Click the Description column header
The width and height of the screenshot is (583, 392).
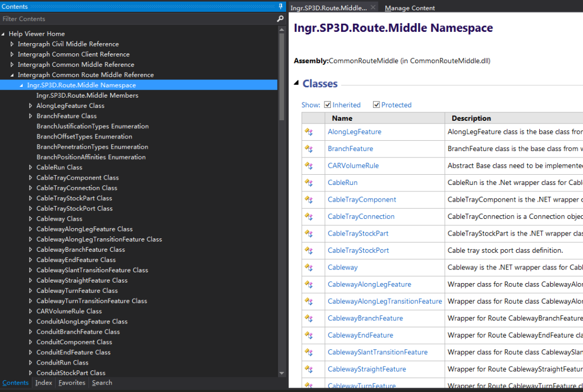pyautogui.click(x=514, y=118)
